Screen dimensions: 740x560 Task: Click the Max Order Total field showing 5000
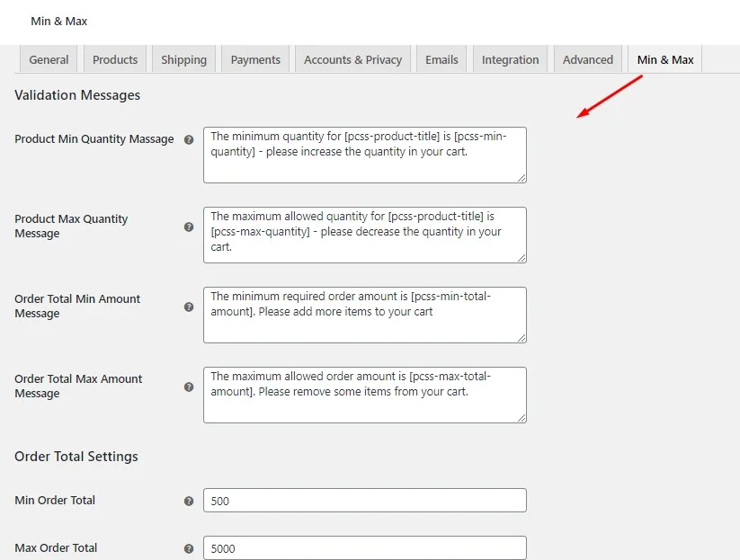[x=364, y=548]
